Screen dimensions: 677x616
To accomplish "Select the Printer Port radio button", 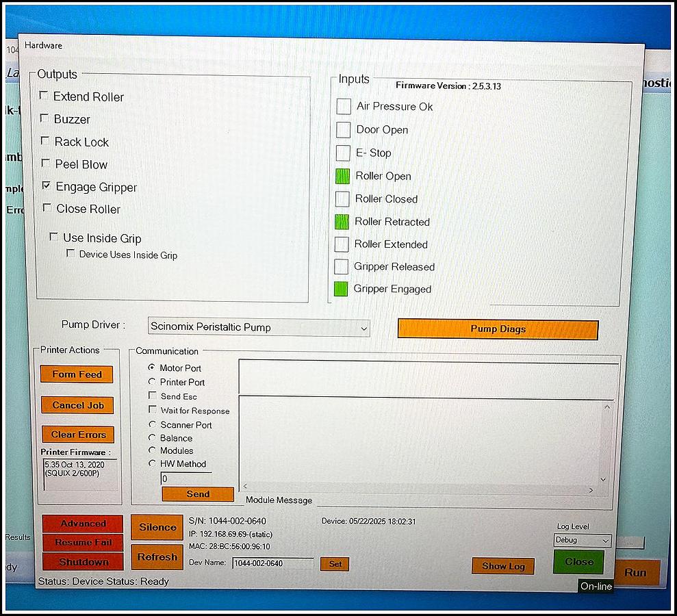I will pos(152,383).
